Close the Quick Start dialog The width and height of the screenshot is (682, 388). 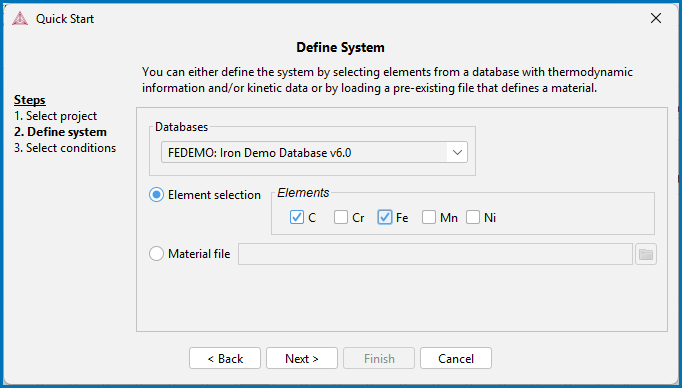(x=655, y=18)
